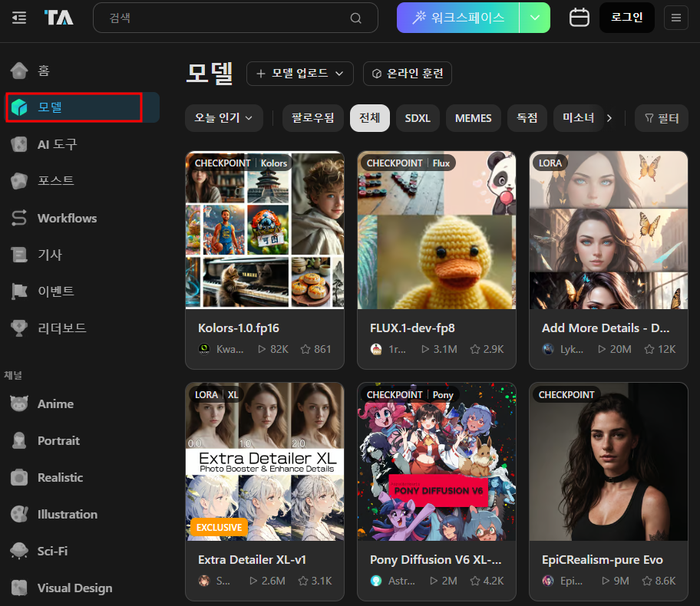The image size is (700, 606).
Task: Click the home icon in the sidebar
Action: (x=19, y=71)
